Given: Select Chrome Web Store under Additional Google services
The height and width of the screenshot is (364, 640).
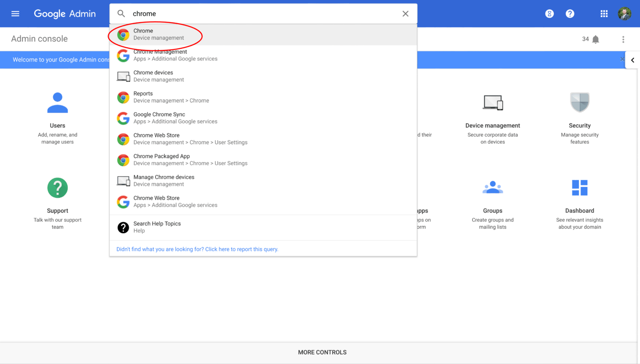Looking at the screenshot, I should pos(263,202).
